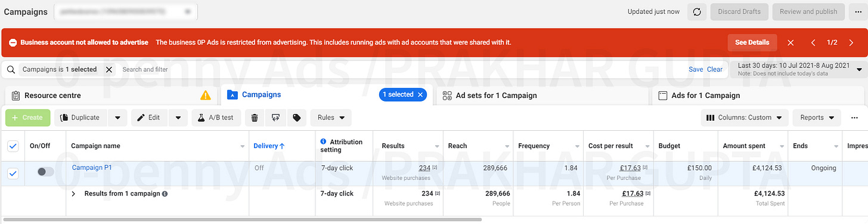Expand Results from 1 campaign row
Image resolution: width=868 pixels, height=224 pixels.
[74, 194]
